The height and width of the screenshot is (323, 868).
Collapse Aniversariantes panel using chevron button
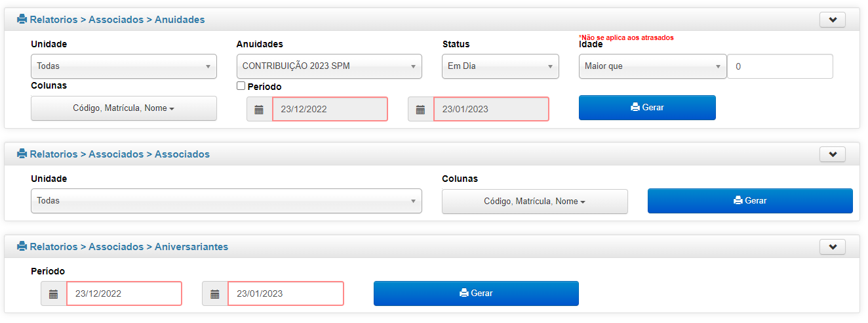[x=833, y=247]
